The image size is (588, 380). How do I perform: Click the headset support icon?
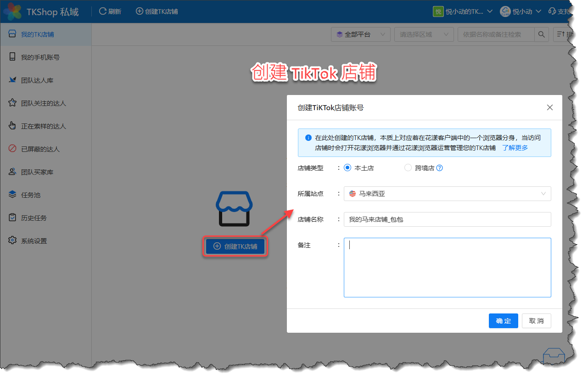pos(552,11)
